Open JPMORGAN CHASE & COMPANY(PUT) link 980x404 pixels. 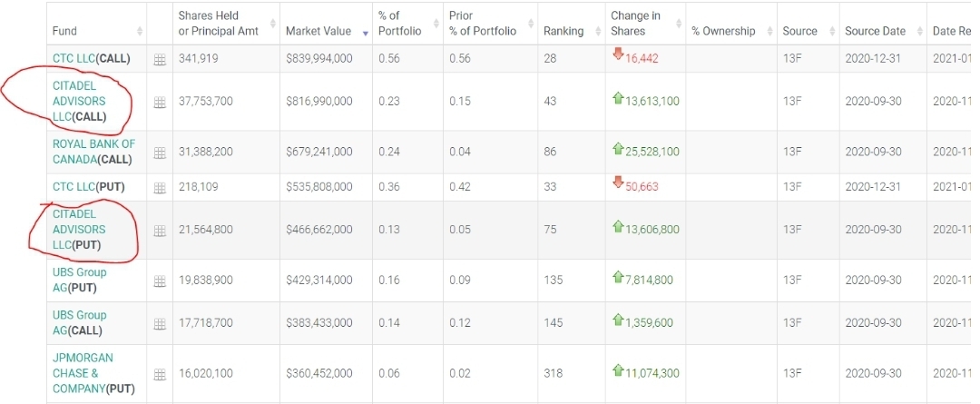pos(83,373)
